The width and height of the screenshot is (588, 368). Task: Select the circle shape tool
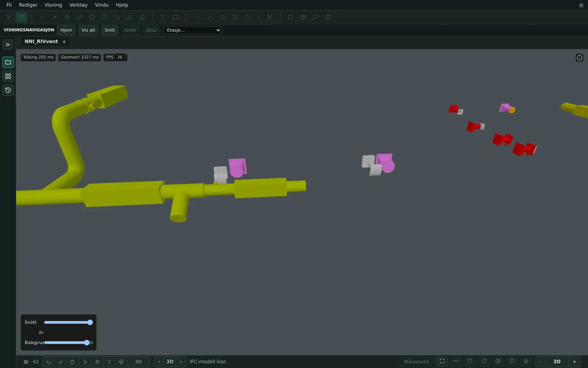tap(105, 17)
